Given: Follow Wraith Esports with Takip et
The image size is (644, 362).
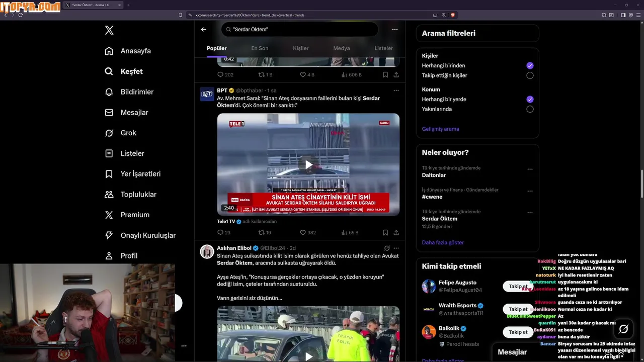Looking at the screenshot, I should [518, 309].
